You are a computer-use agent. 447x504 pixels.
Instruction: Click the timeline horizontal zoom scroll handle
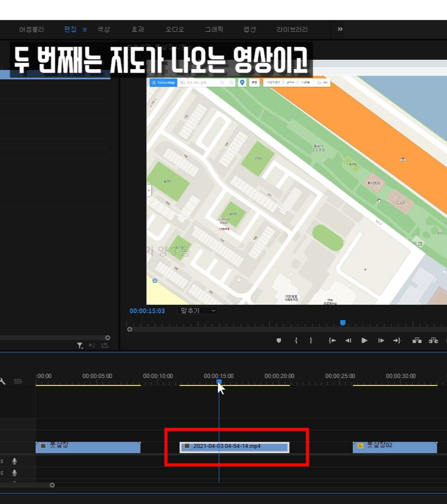(52, 485)
